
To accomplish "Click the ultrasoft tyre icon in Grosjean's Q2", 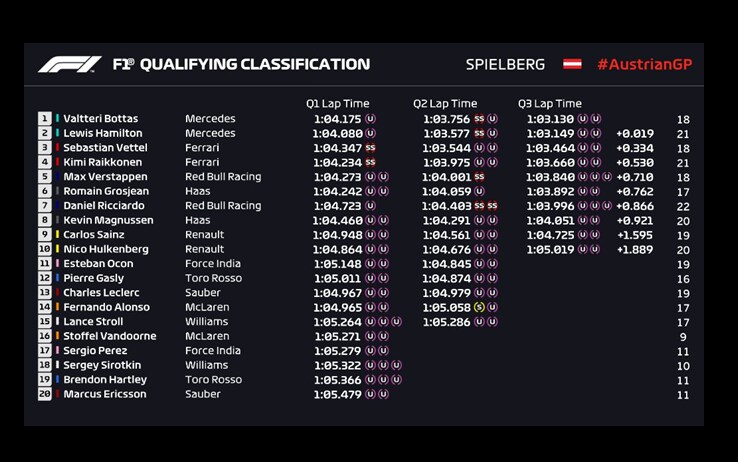I will [479, 191].
